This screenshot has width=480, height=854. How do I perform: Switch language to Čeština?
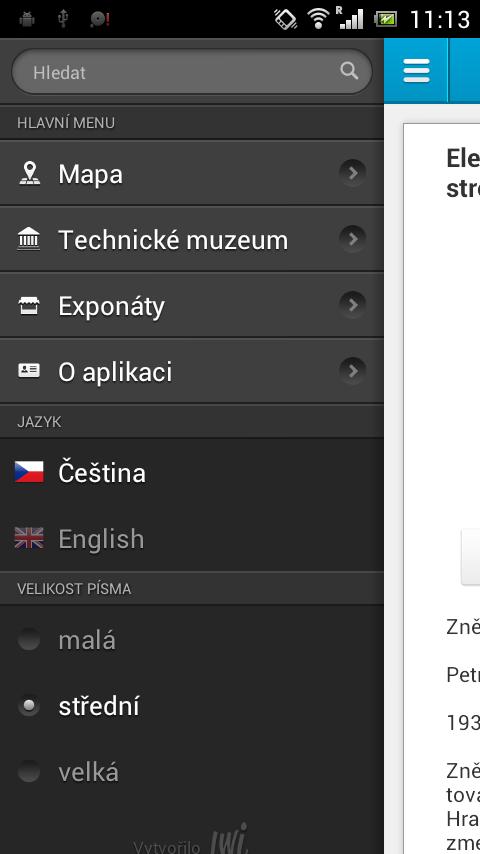(192, 472)
